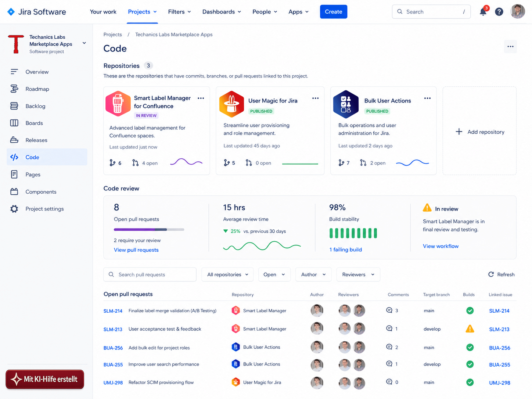Open linked issue BUA-255
Viewport: 532px width, 399px height.
(500, 364)
